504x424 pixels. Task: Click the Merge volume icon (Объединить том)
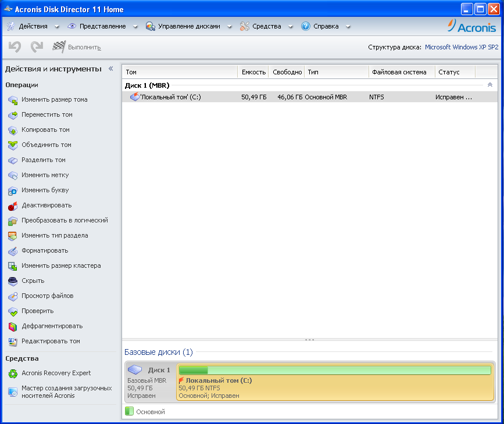coord(13,145)
